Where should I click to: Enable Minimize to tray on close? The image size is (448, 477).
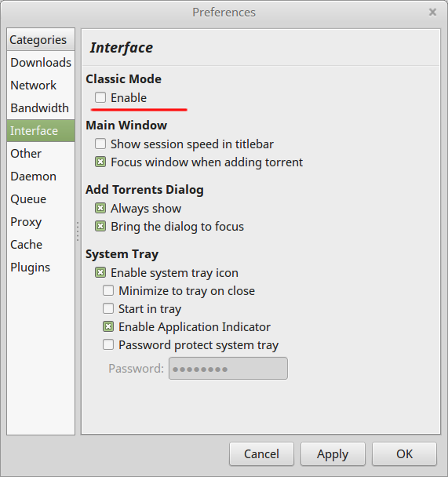click(x=108, y=290)
